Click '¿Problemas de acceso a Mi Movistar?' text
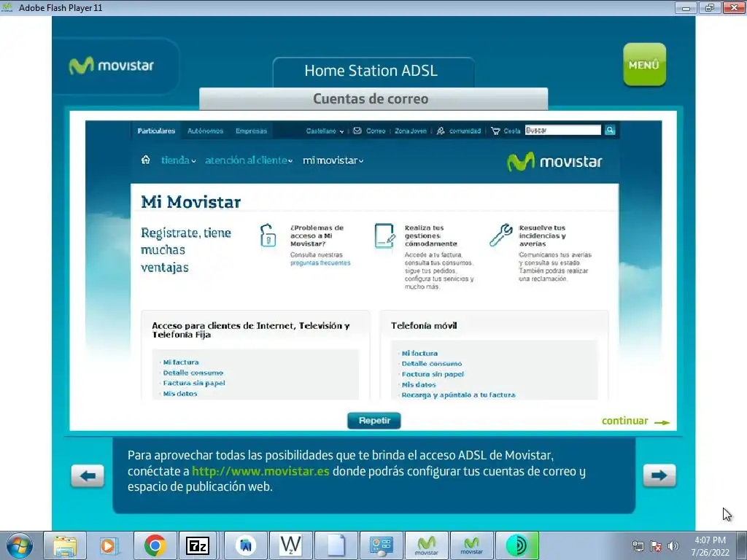Screen dimensions: 747x560 tap(317, 236)
